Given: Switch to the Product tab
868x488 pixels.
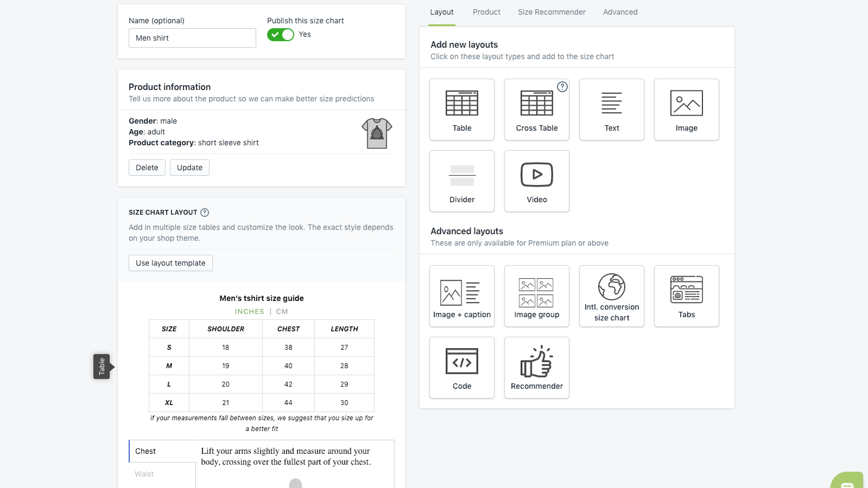Looking at the screenshot, I should click(x=487, y=12).
